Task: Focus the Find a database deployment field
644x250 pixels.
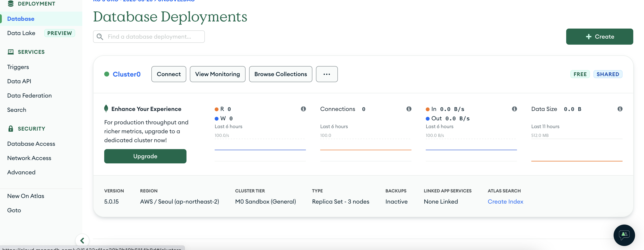Action: [x=149, y=37]
